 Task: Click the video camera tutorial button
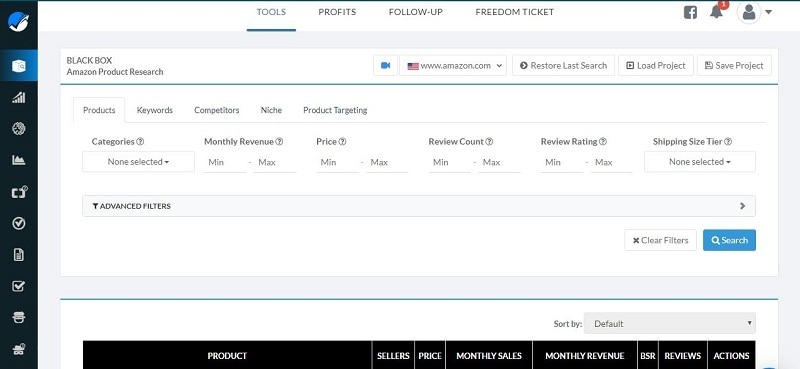point(385,65)
